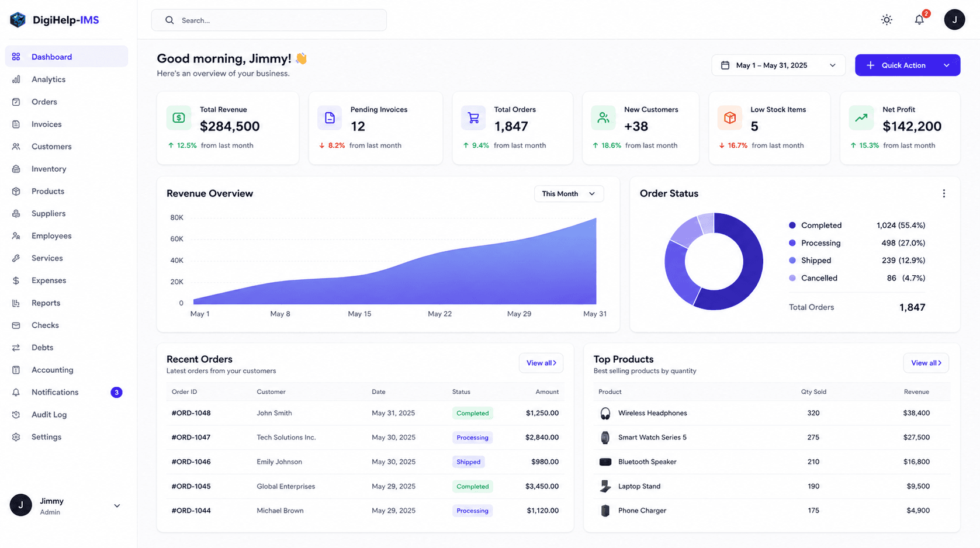Open the notifications bell in header
The width and height of the screenshot is (980, 548).
(x=919, y=20)
